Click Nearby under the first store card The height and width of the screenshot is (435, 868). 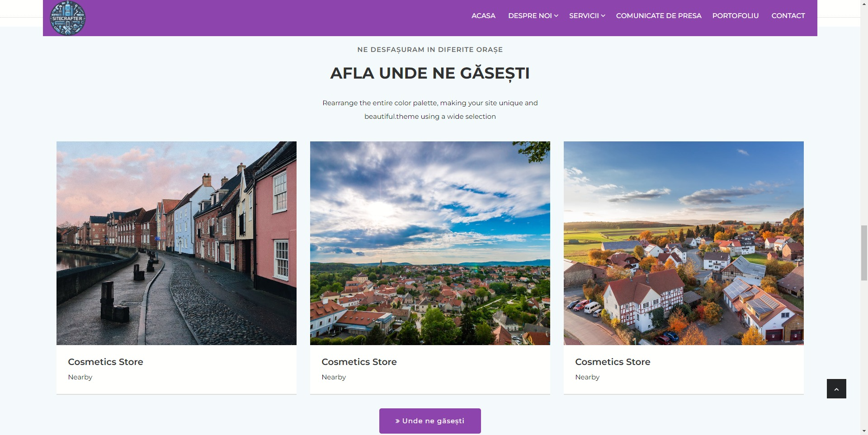coord(80,377)
